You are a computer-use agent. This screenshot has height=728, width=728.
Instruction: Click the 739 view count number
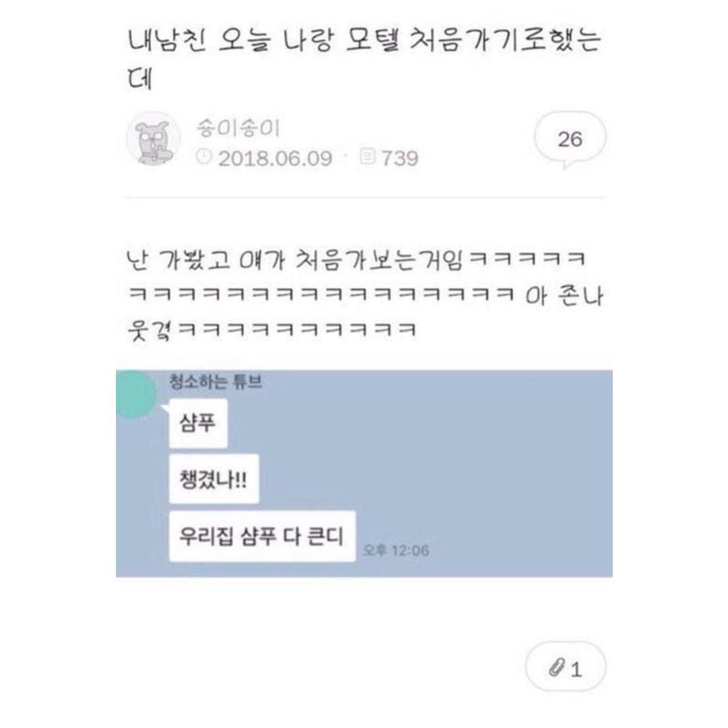[400, 158]
